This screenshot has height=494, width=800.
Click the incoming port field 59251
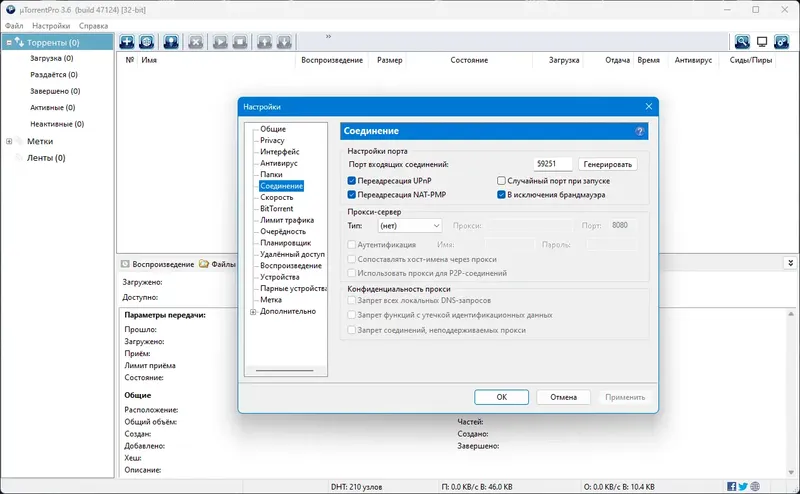[553, 164]
